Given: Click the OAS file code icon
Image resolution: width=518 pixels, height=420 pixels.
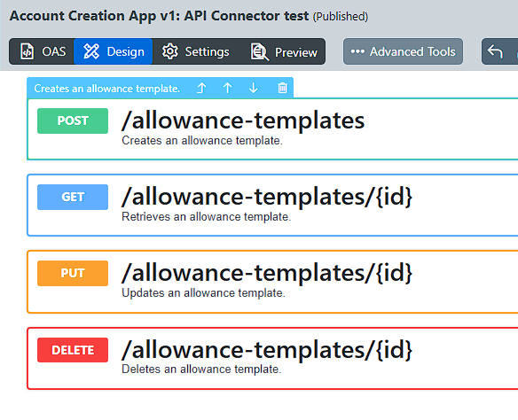Looking at the screenshot, I should (27, 51).
